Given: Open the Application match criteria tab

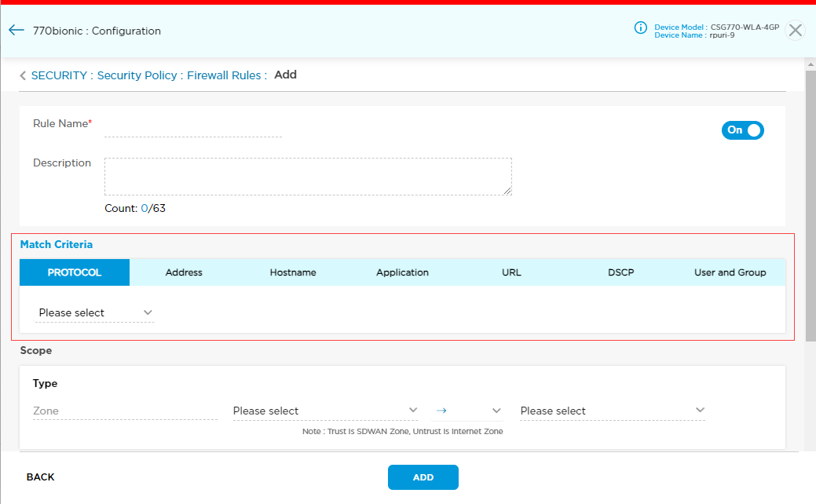Looking at the screenshot, I should point(402,272).
